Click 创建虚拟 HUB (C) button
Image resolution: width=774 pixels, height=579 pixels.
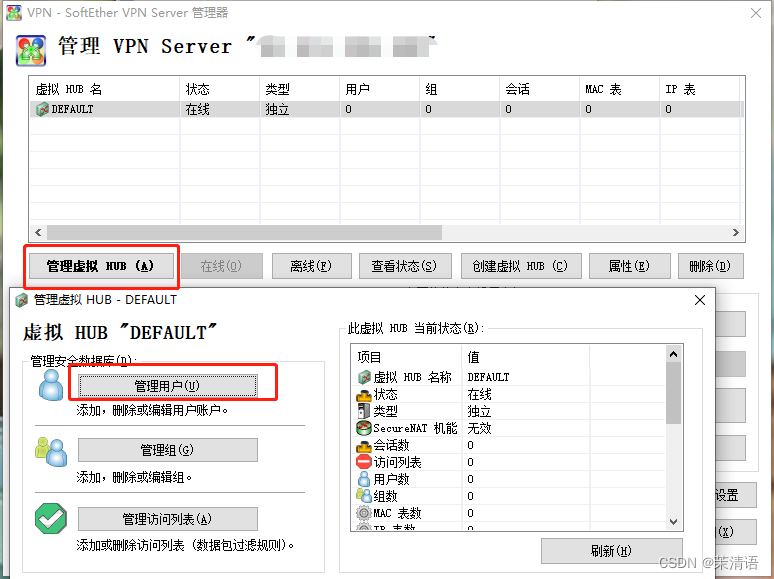point(521,266)
